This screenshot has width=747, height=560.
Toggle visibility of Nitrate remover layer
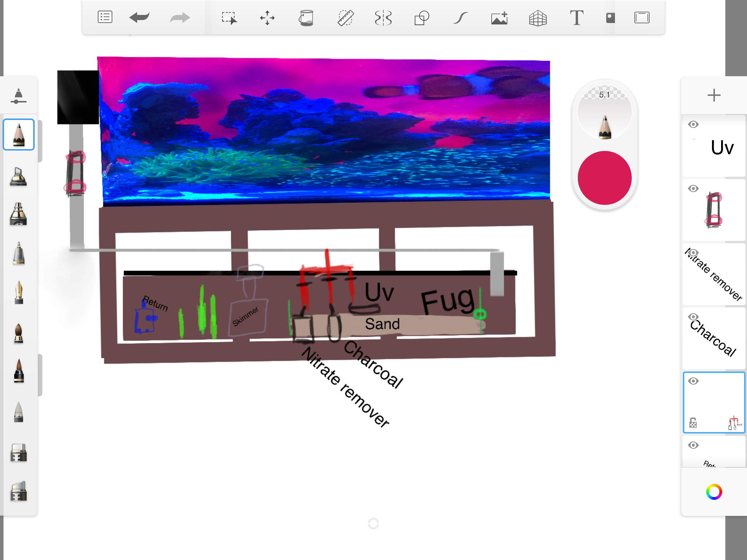click(x=693, y=253)
